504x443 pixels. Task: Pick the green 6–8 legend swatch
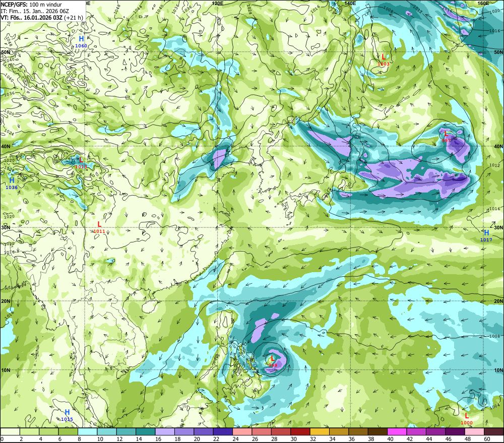point(68,431)
